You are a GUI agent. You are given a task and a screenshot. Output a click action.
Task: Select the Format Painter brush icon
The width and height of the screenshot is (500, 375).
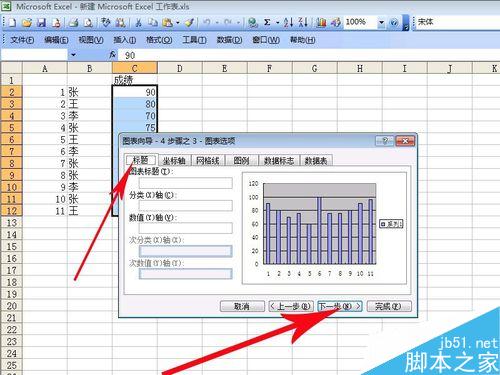pos(189,23)
